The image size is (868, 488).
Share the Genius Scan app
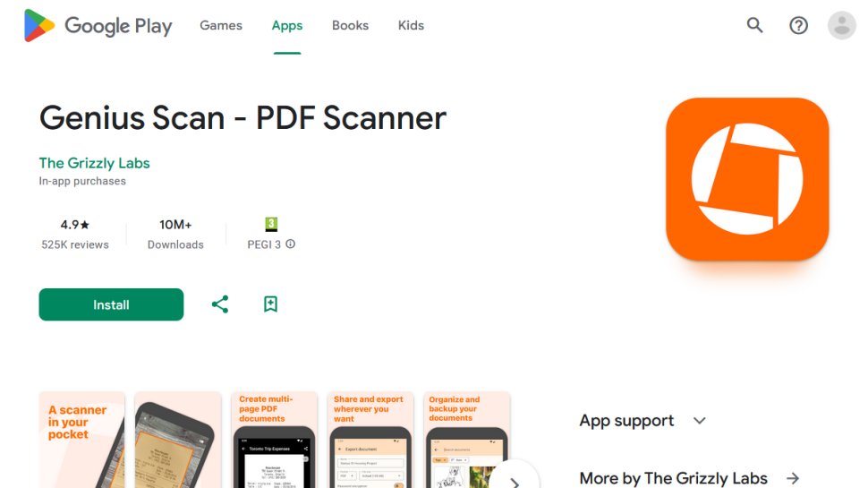pos(220,304)
